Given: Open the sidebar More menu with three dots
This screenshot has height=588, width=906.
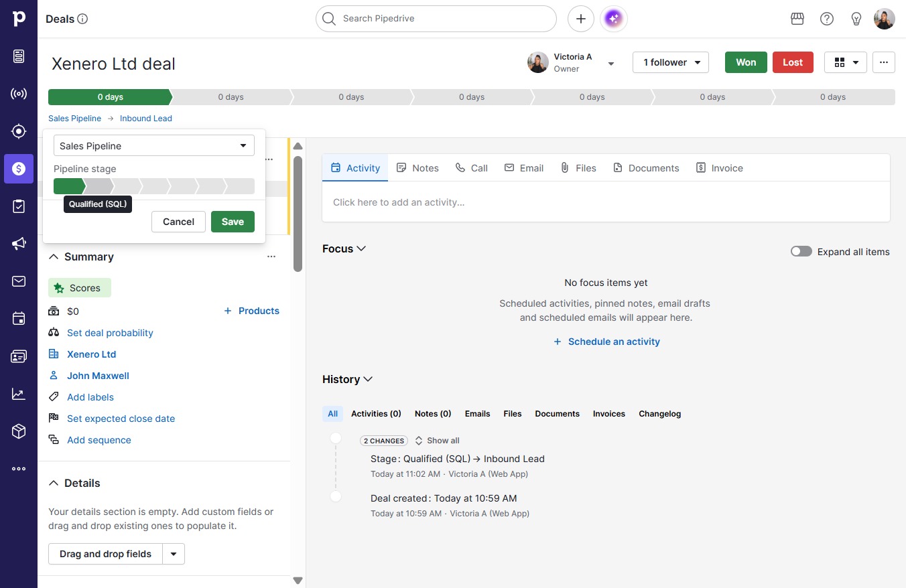Looking at the screenshot, I should (19, 469).
